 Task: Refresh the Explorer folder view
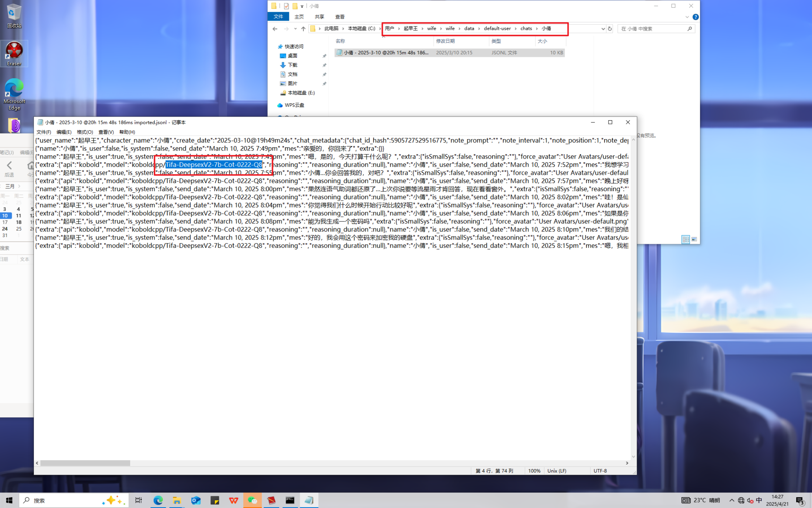(x=610, y=29)
